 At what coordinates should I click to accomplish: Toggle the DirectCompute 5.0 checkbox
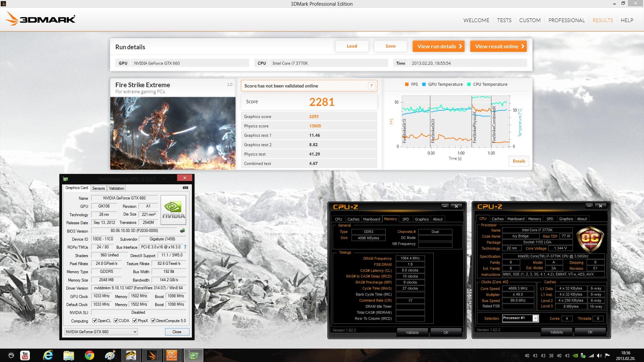click(153, 321)
